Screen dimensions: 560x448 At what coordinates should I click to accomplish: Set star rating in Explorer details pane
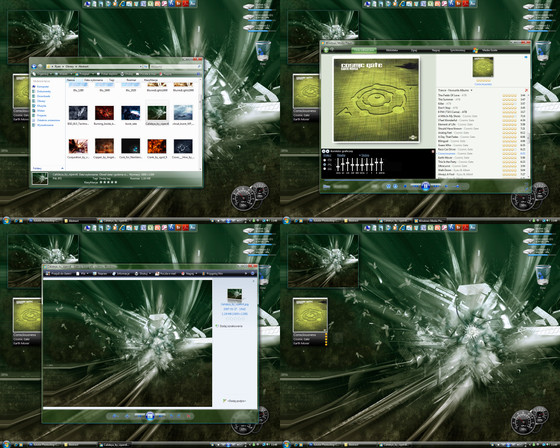pos(108,182)
